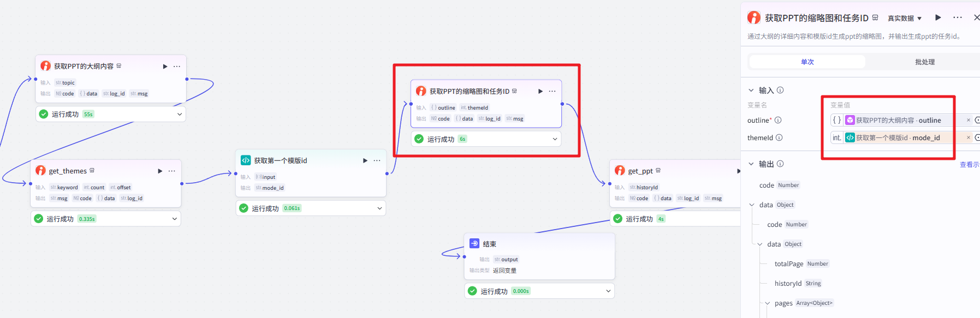Click the play icon on the 获取第一个模版id node
Screen dimensions: 980x318
tap(365, 161)
